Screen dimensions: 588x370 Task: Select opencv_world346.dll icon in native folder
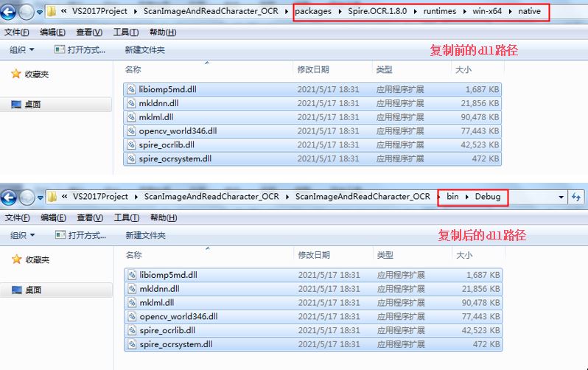coord(131,131)
